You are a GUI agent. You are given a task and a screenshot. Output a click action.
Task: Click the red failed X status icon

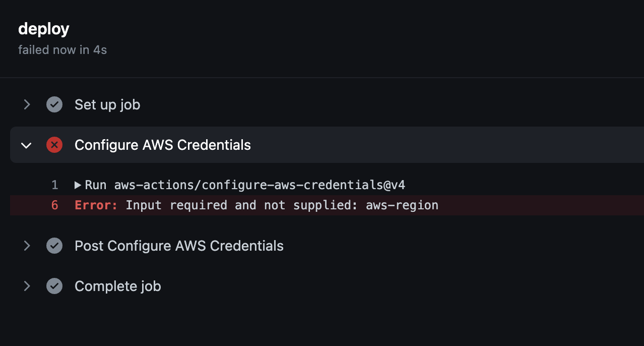(x=54, y=145)
